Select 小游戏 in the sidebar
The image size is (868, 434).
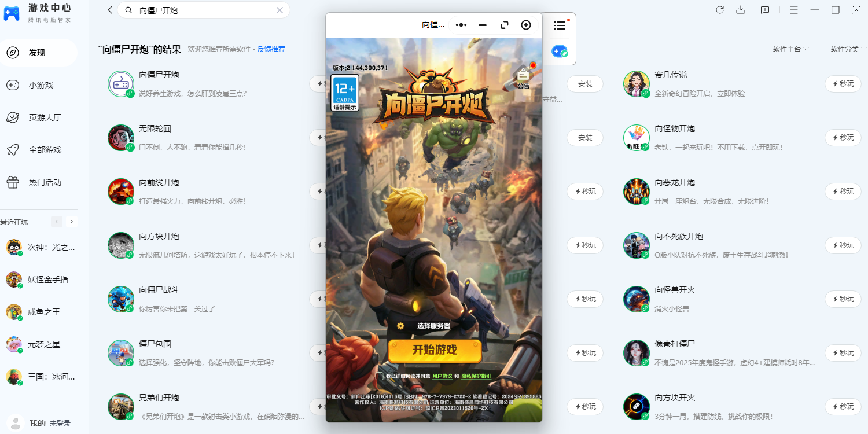(x=39, y=85)
